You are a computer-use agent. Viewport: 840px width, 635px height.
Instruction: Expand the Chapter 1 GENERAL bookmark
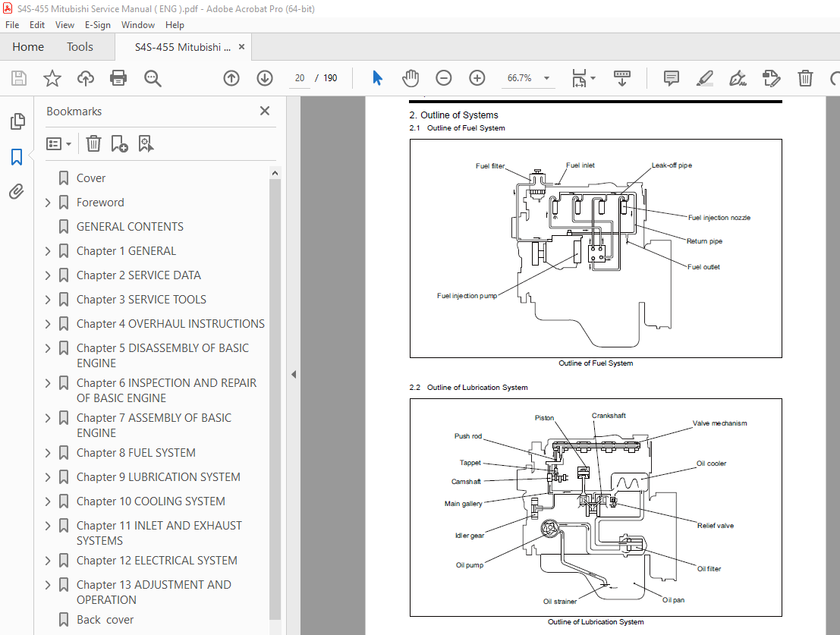click(48, 251)
